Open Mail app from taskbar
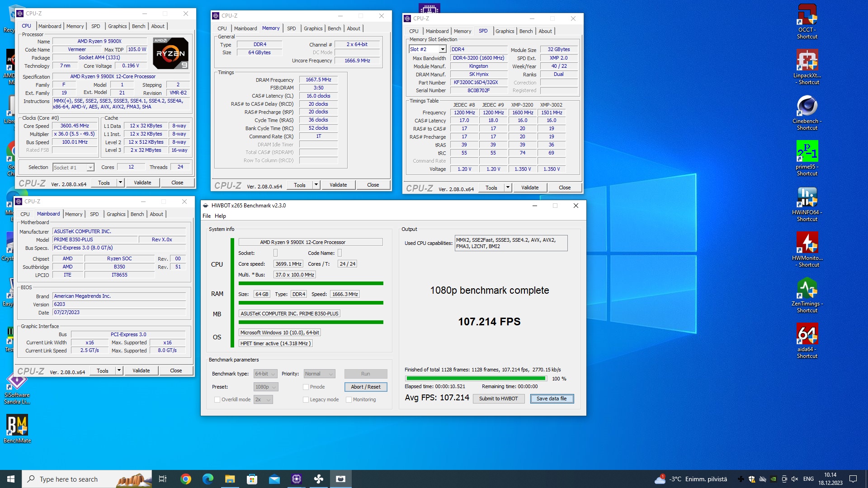This screenshot has height=488, width=868. coord(274,479)
